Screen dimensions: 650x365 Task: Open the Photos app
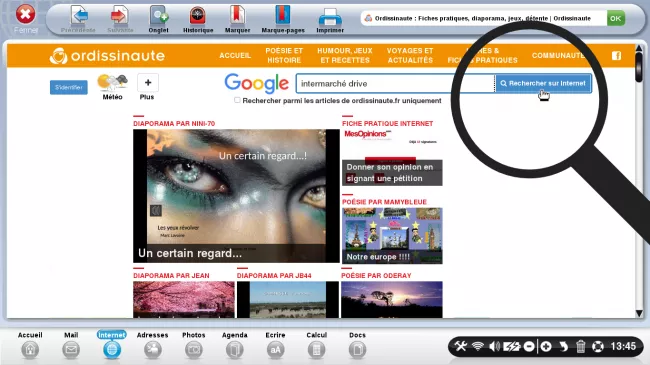tap(194, 345)
